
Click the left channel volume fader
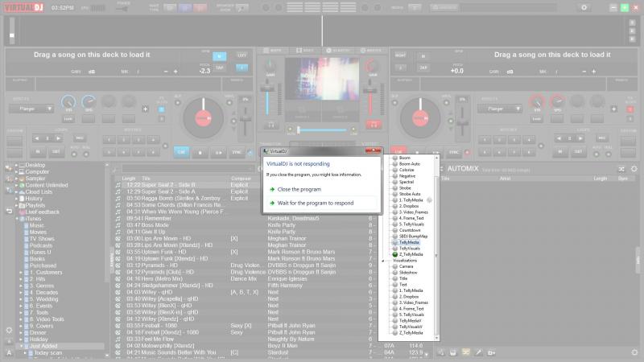pyautogui.click(x=267, y=100)
